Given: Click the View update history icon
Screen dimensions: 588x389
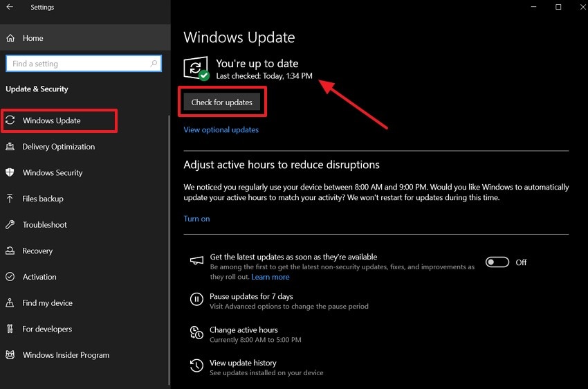Looking at the screenshot, I should click(x=196, y=365).
